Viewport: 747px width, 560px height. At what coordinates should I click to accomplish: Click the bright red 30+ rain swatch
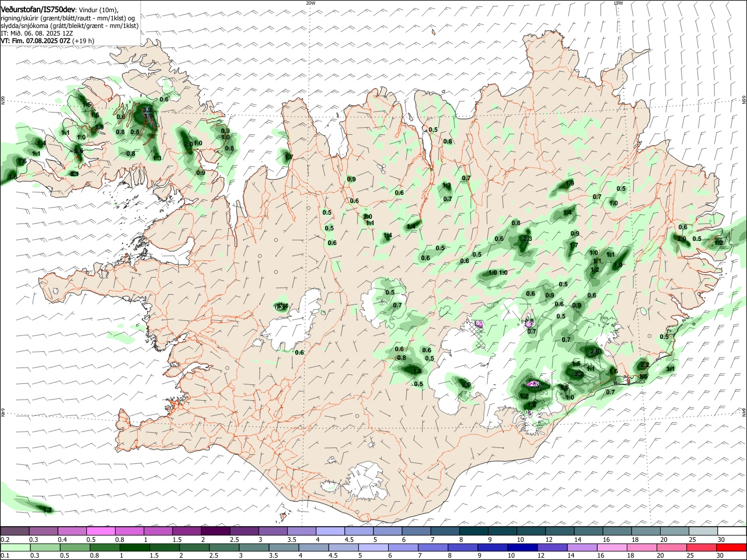point(731,548)
